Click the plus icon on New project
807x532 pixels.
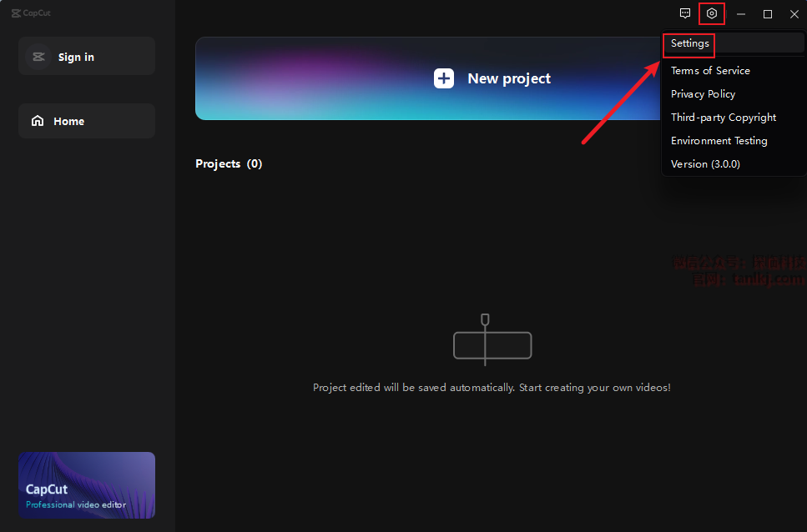444,78
